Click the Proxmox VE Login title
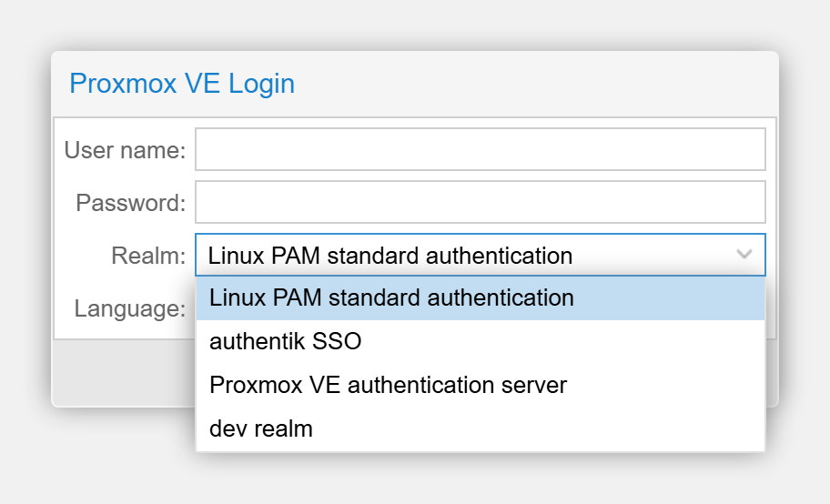The width and height of the screenshot is (830, 504). 182,84
